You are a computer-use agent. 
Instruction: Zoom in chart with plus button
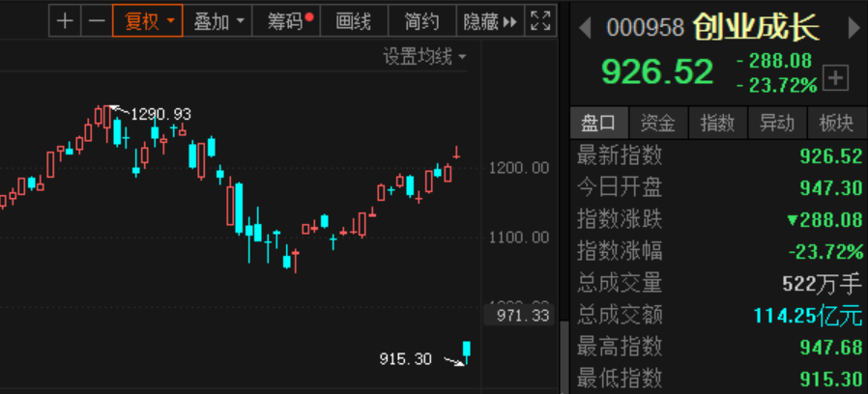[65, 21]
